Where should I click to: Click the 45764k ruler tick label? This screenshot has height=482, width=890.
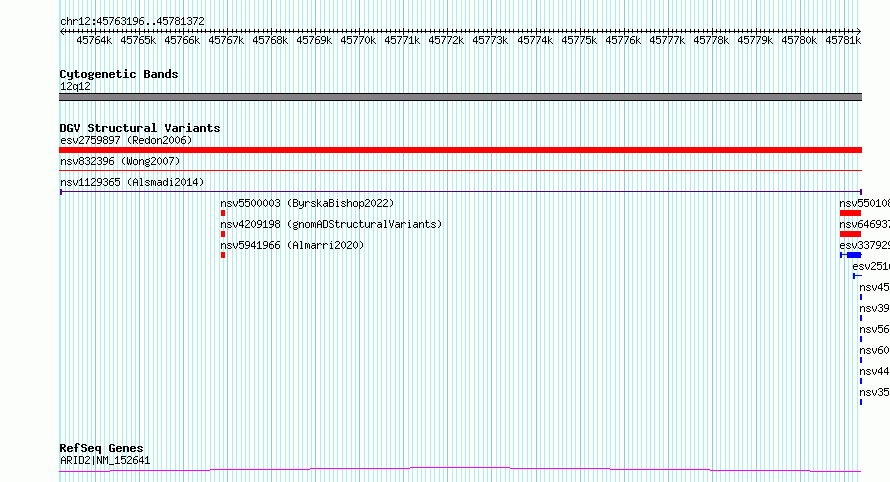click(94, 40)
